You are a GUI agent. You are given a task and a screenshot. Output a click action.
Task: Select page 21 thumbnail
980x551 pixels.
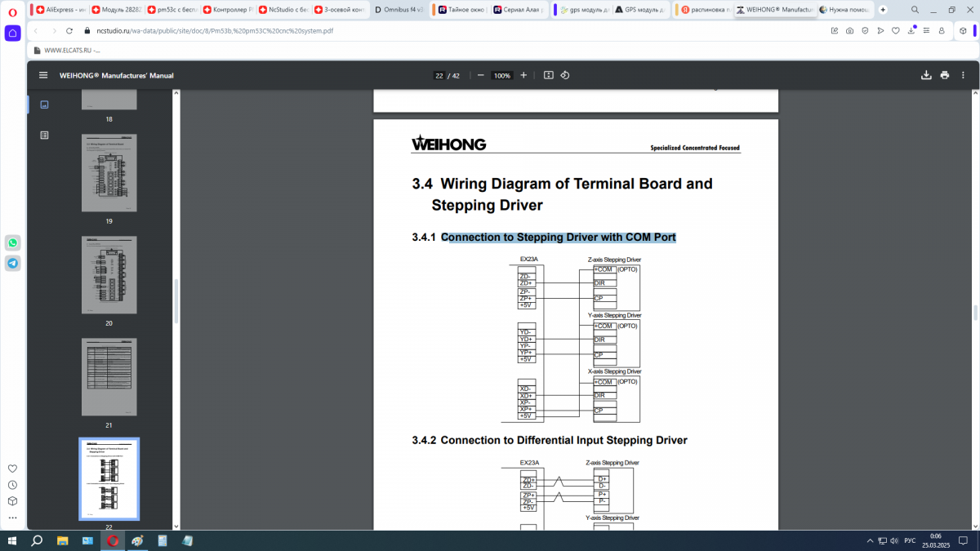point(109,377)
